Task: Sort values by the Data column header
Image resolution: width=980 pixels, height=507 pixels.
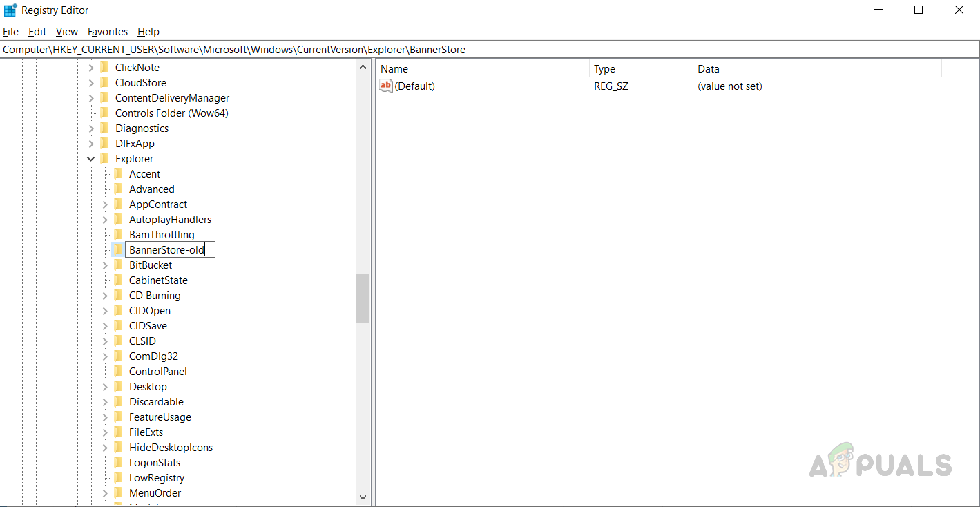Action: tap(818, 68)
